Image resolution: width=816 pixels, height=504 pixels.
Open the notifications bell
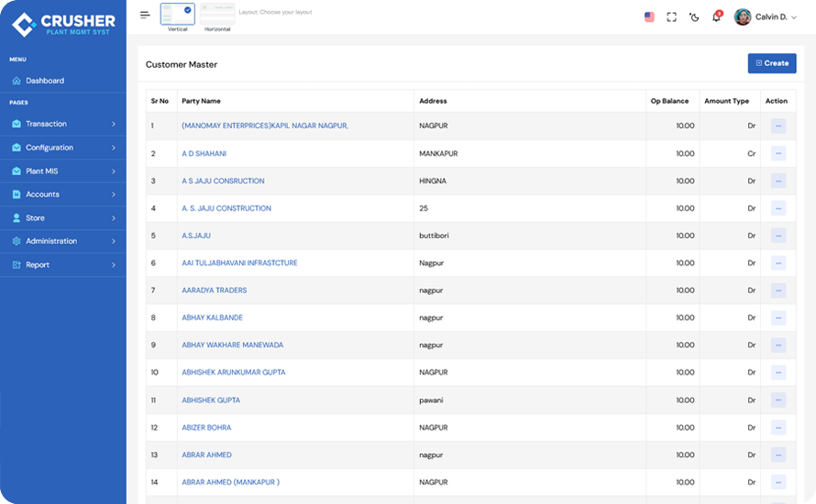point(717,16)
